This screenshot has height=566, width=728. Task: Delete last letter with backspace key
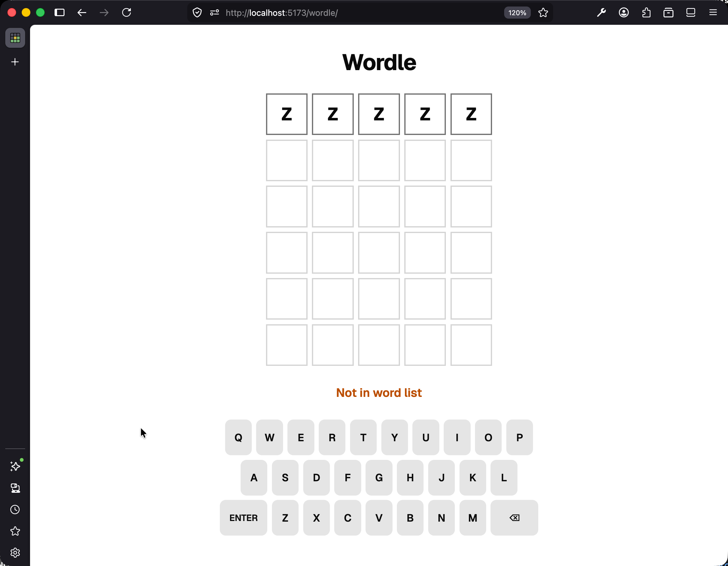click(514, 518)
